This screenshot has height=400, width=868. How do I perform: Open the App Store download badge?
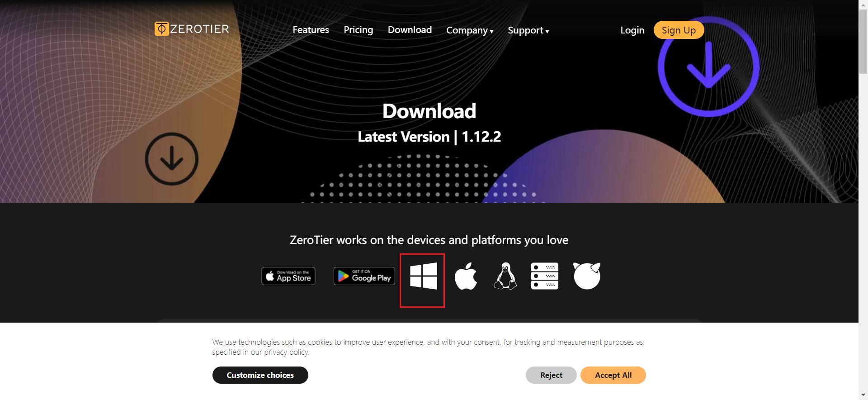pos(288,276)
